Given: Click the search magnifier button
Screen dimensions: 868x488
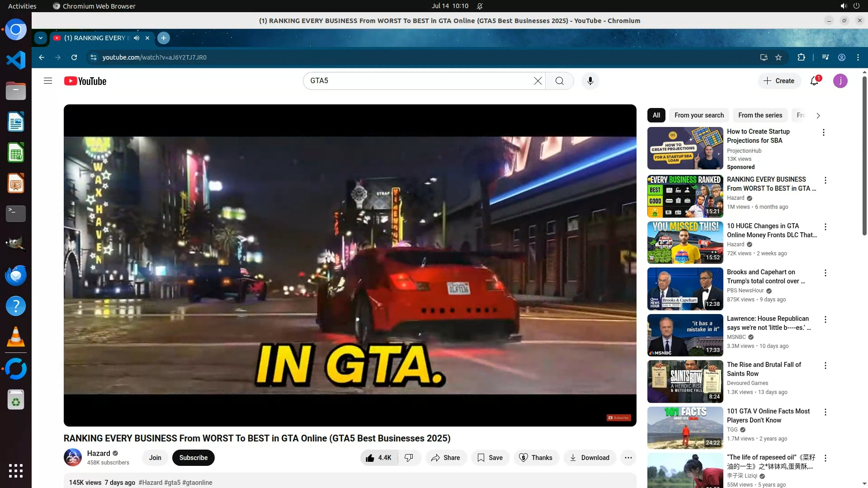Looking at the screenshot, I should [x=560, y=81].
